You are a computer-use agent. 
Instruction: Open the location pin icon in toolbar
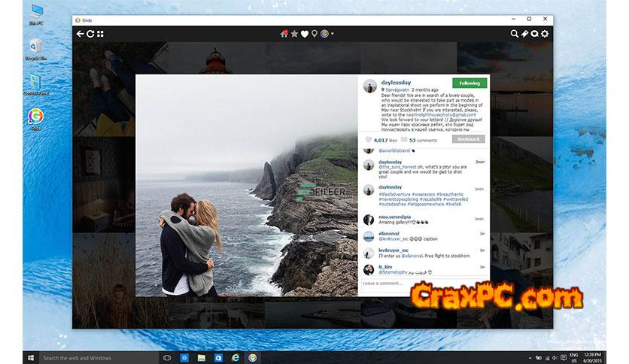point(314,34)
